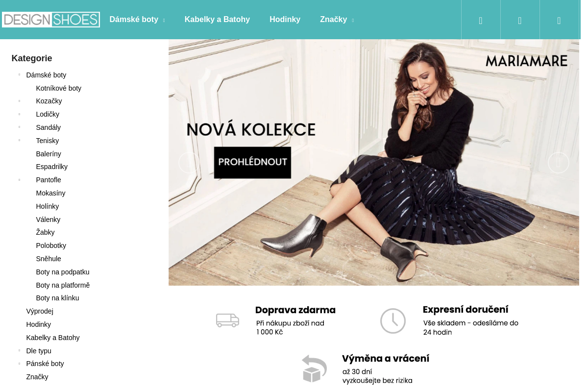Click the right arrow on the banner slider
The width and height of the screenshot is (588, 392).
(558, 162)
